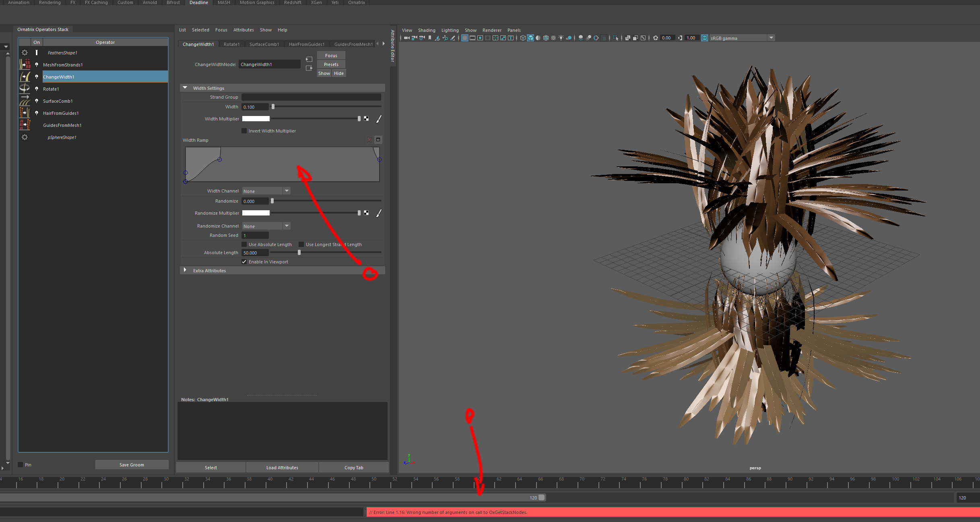Enable Invert Width Multiplier checkbox

click(244, 131)
